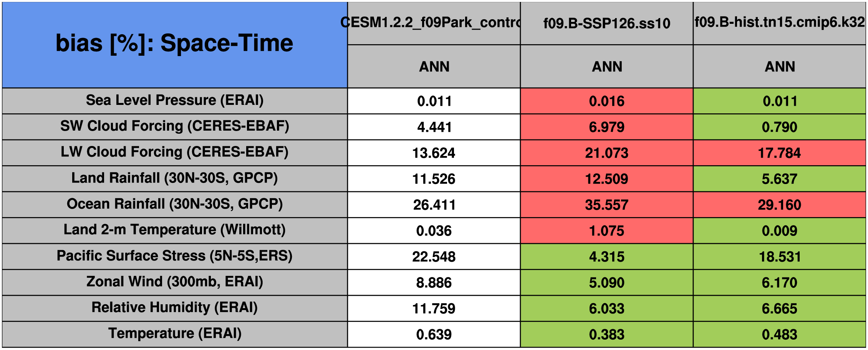This screenshot has height=350, width=868.
Task: Click the Sea Level Pressure (ERAI) row label
Action: (174, 100)
